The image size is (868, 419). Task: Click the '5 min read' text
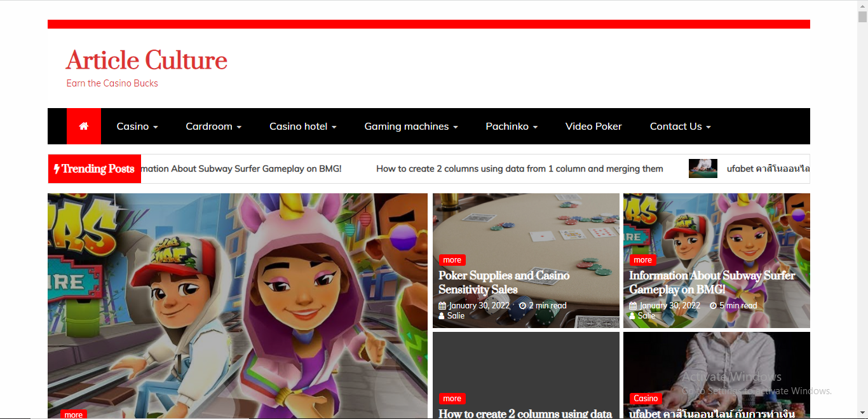738,306
